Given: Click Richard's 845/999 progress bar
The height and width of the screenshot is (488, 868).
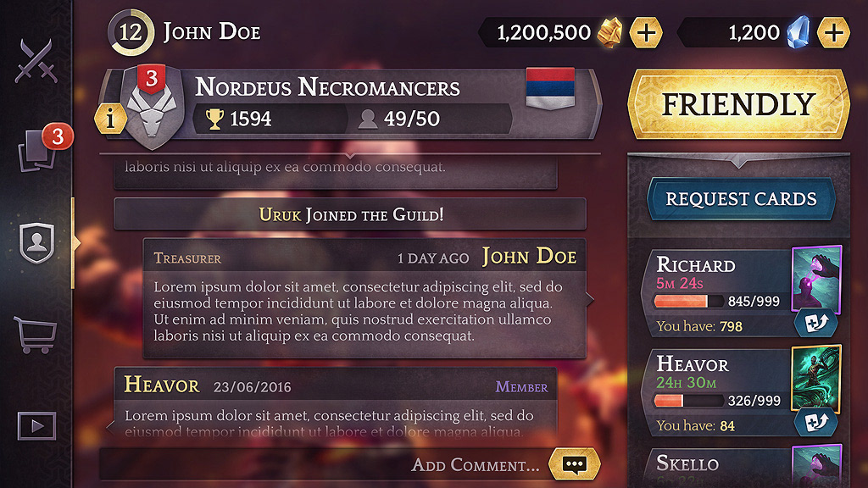Looking at the screenshot, I should tap(688, 301).
